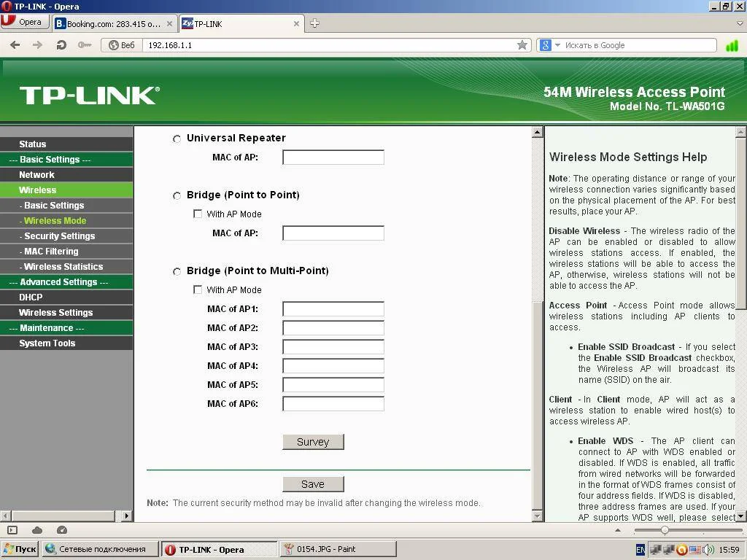Click the Opera Link cloud icon
Viewport: 747px width, 560px height.
point(37,530)
